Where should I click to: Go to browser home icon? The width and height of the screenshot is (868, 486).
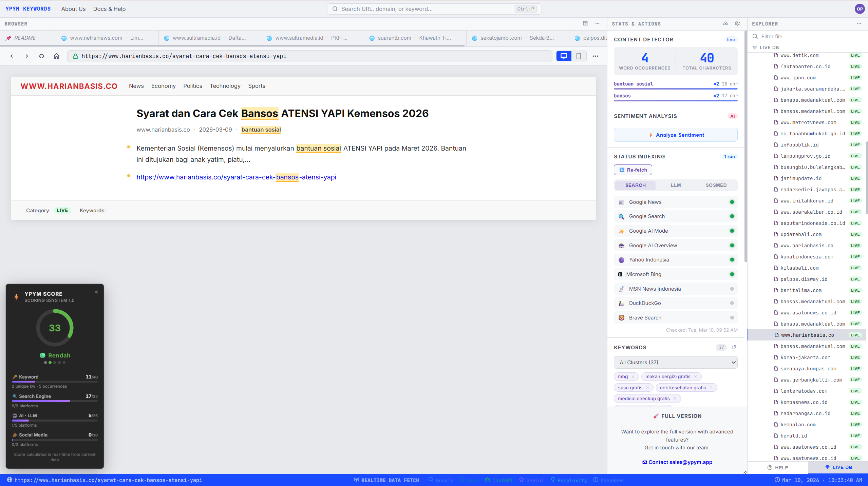(x=56, y=56)
